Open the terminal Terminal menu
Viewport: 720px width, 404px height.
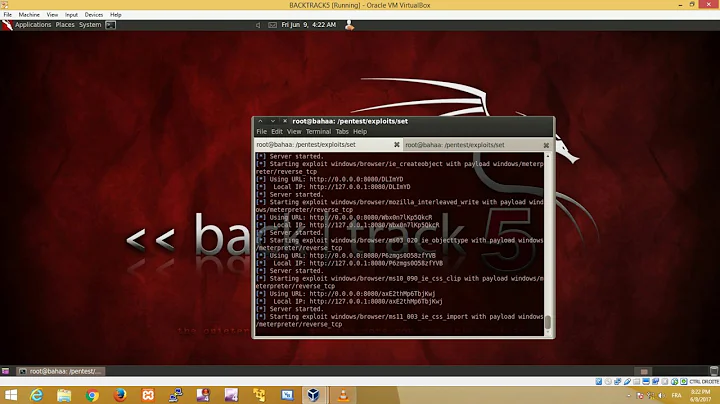click(318, 131)
